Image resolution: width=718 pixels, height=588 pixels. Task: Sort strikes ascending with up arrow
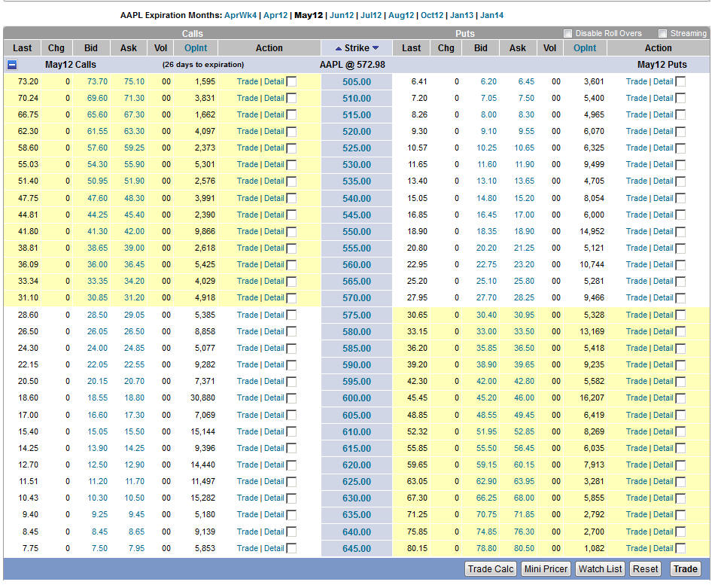click(x=339, y=48)
